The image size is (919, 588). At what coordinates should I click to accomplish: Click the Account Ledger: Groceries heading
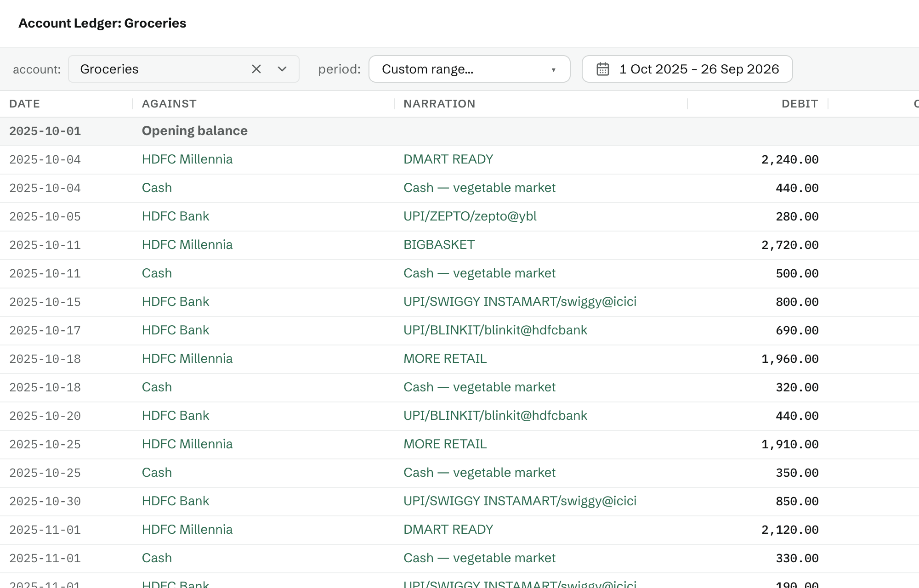tap(102, 23)
